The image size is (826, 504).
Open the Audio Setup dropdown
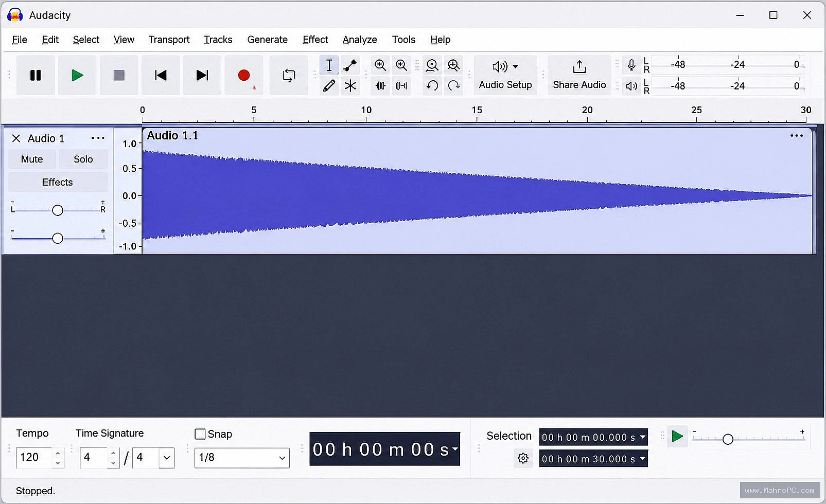coord(505,76)
